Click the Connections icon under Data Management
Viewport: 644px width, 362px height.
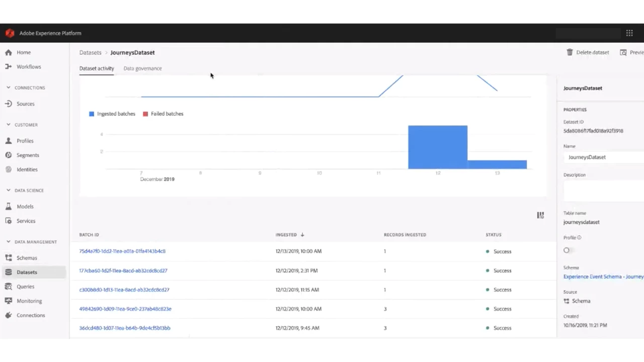coord(9,315)
